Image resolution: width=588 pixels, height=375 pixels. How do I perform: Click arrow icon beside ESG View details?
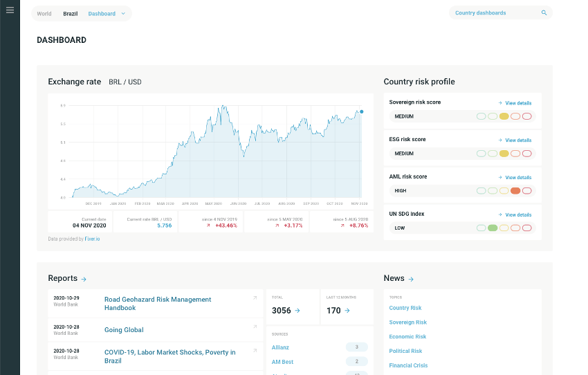coord(500,140)
